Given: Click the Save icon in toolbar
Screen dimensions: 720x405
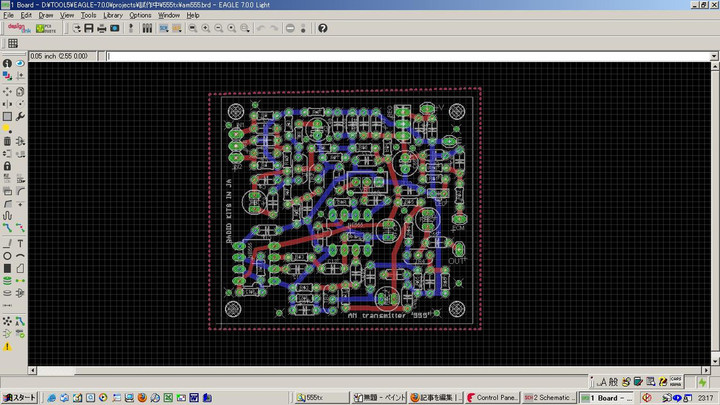Looking at the screenshot, I should [88, 28].
